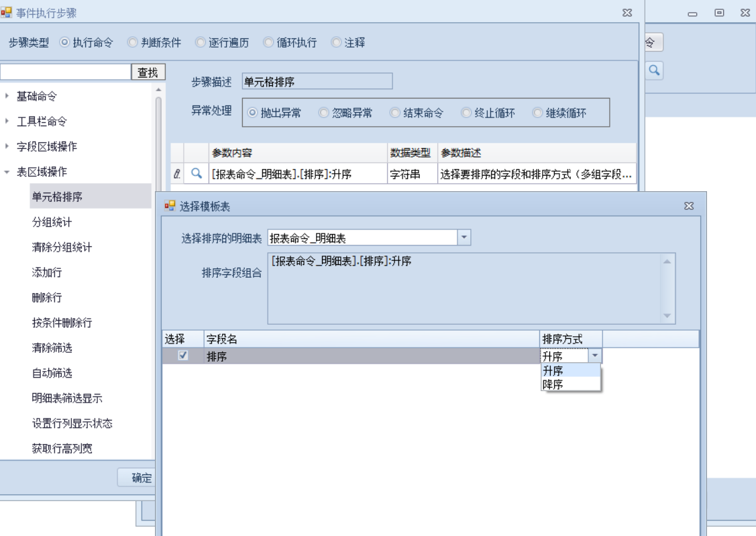This screenshot has width=756, height=536.
Task: Click the magnifier icon in the parameter row
Action: click(x=197, y=174)
